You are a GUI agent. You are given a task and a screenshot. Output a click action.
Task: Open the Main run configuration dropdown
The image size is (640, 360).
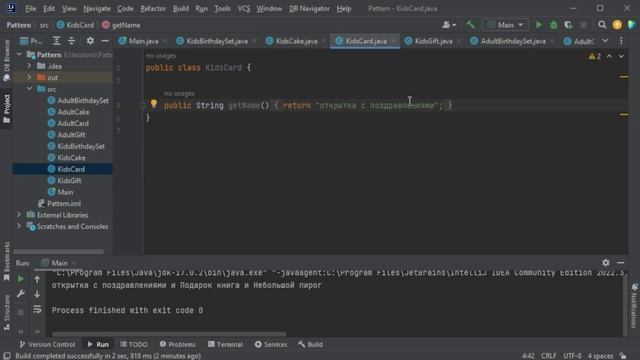coord(505,25)
